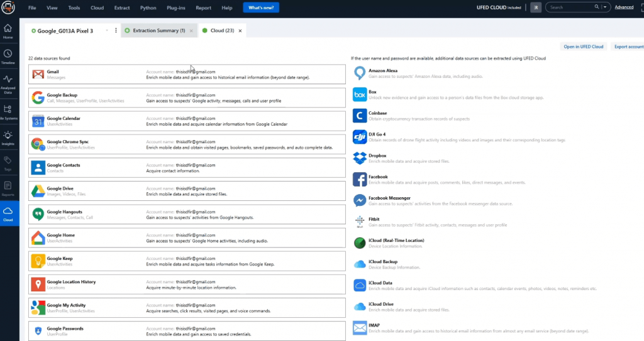Open the Timeline view in sidebar
The image size is (644, 341).
point(8,57)
